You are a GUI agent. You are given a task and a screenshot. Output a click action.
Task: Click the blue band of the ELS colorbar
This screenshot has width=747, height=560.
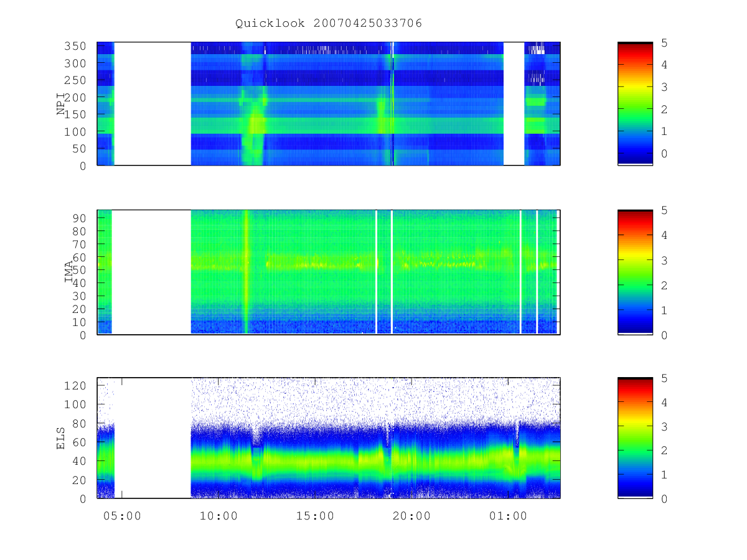[635, 480]
